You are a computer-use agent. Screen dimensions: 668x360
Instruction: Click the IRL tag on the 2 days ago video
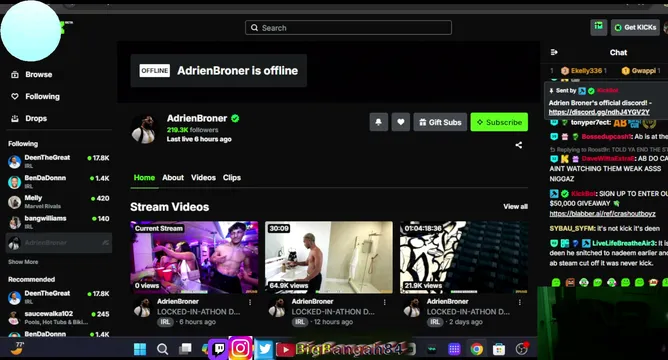(x=435, y=322)
